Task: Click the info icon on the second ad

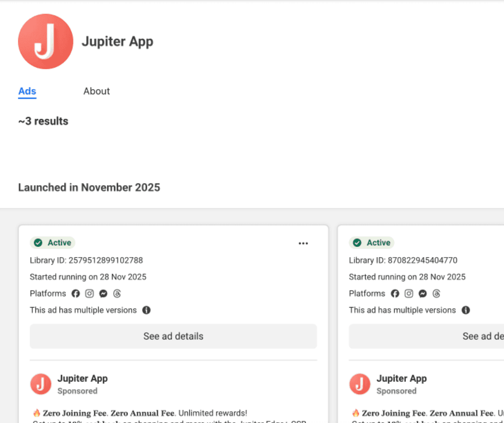Action: pos(465,310)
